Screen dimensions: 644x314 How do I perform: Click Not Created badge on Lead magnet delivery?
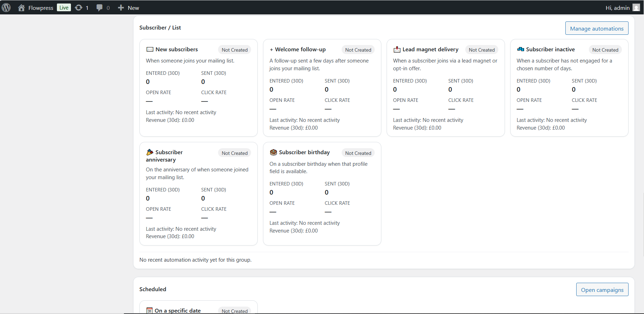(x=482, y=50)
